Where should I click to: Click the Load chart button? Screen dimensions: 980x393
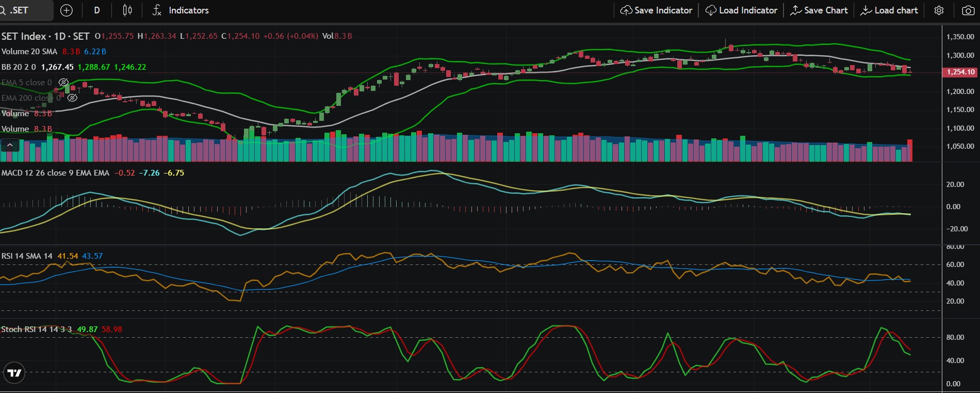tap(889, 10)
